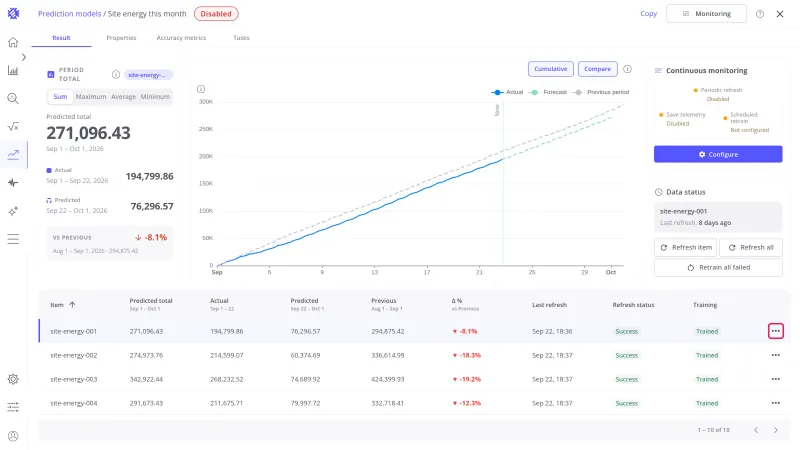Toggle the Actual series in legend

coord(507,92)
